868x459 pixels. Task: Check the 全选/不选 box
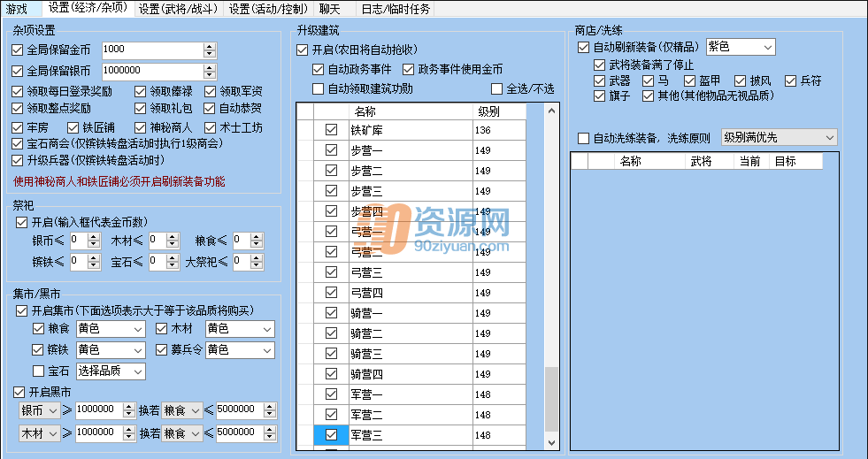point(496,88)
